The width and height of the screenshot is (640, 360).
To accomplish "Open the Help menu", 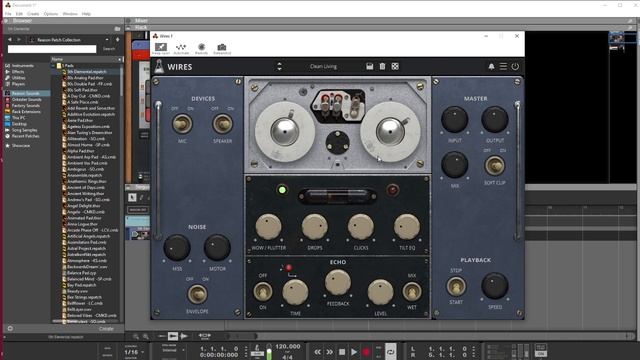I will [x=86, y=14].
